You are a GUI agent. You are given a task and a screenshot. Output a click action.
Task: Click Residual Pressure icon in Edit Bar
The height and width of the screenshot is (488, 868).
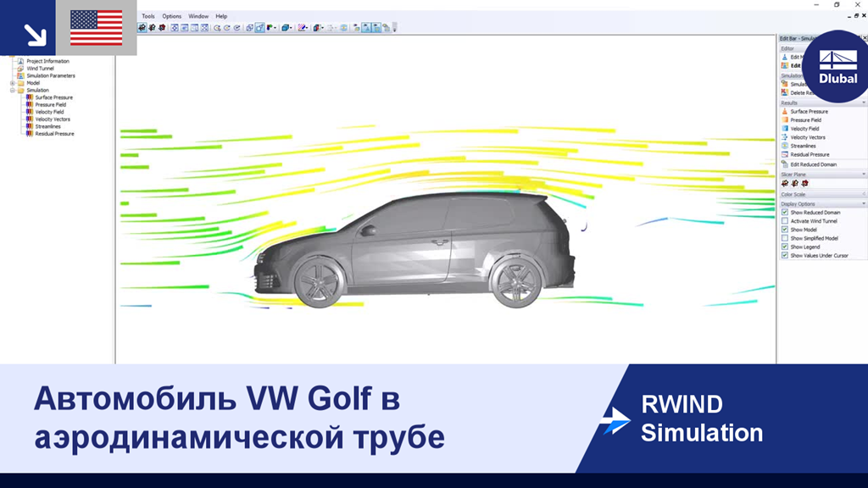[x=784, y=154]
